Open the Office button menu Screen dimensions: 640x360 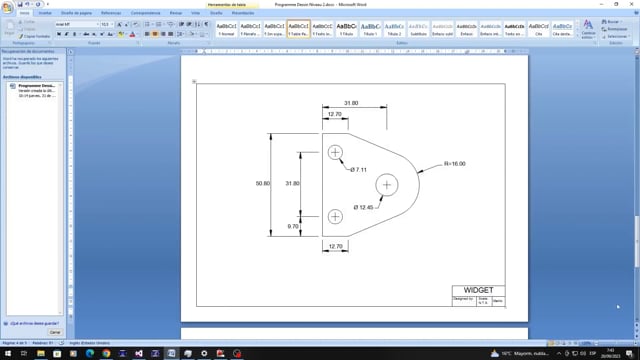click(7, 7)
